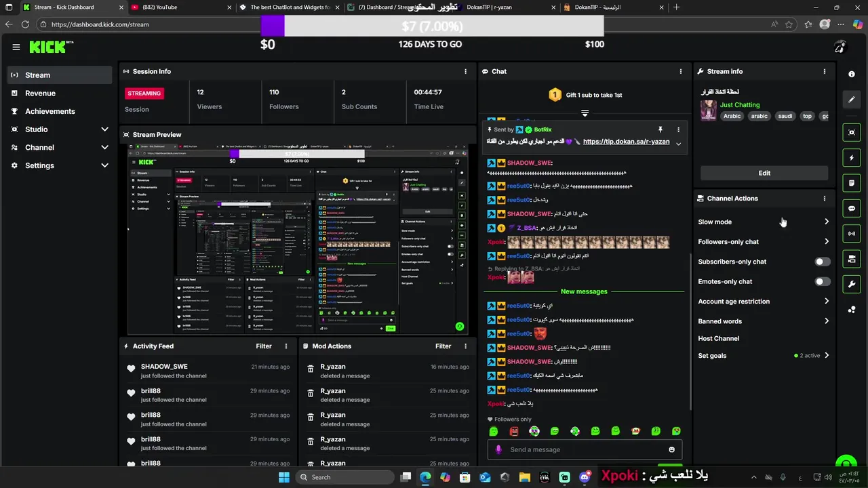Expand the pinned message chevron
The image size is (868, 488).
click(x=678, y=144)
